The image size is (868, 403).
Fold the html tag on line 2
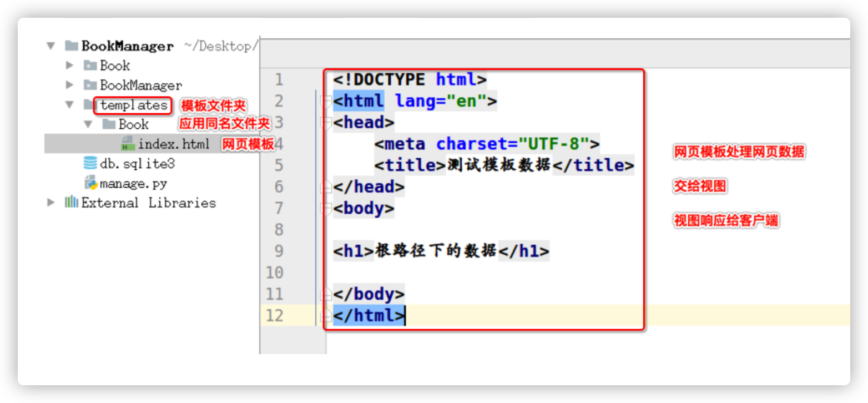point(326,101)
